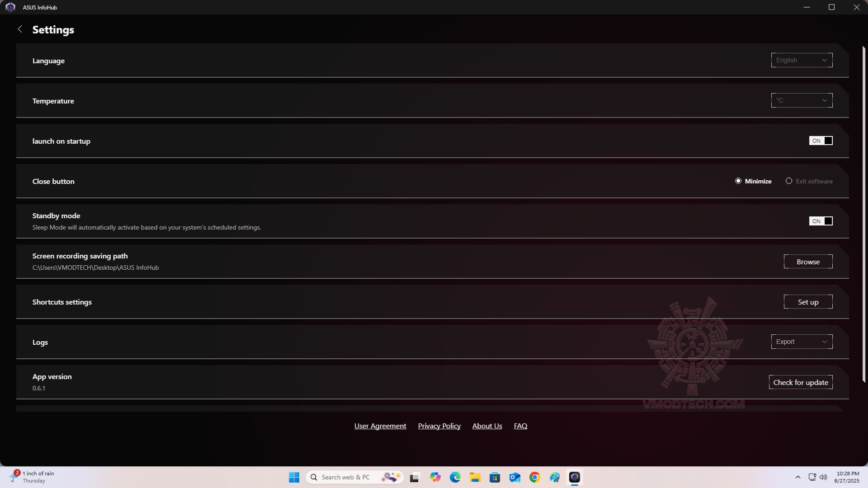868x488 pixels.
Task: Toggle the launch on startup switch
Action: coord(821,141)
